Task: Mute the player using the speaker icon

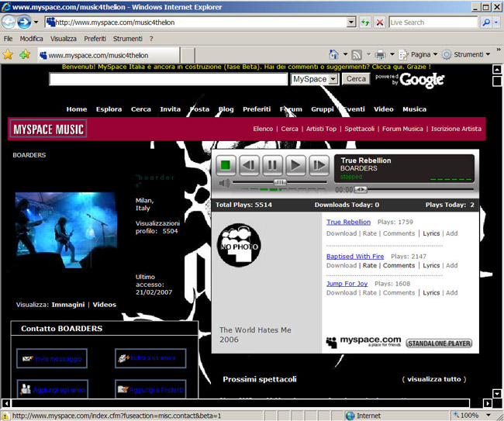Action: [x=224, y=183]
